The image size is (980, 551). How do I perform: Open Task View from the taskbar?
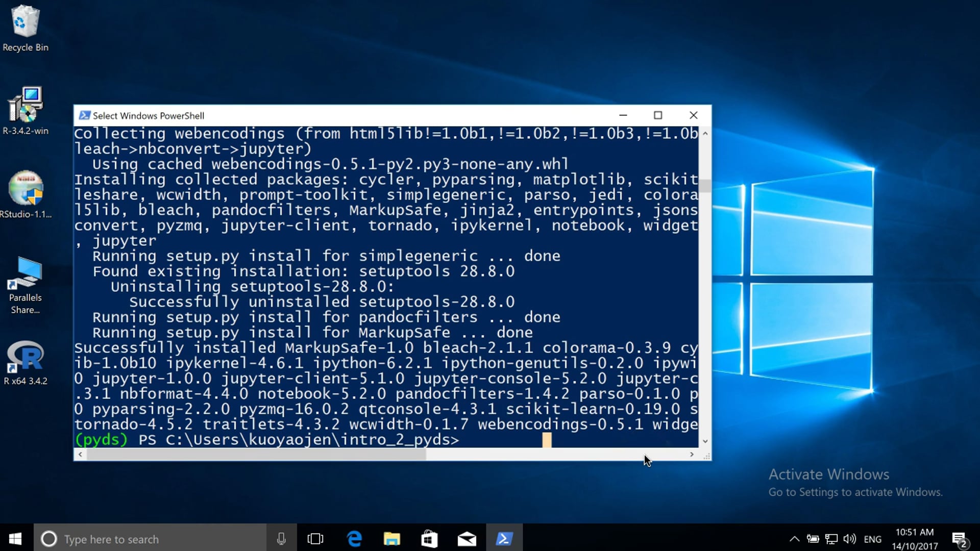click(x=315, y=539)
